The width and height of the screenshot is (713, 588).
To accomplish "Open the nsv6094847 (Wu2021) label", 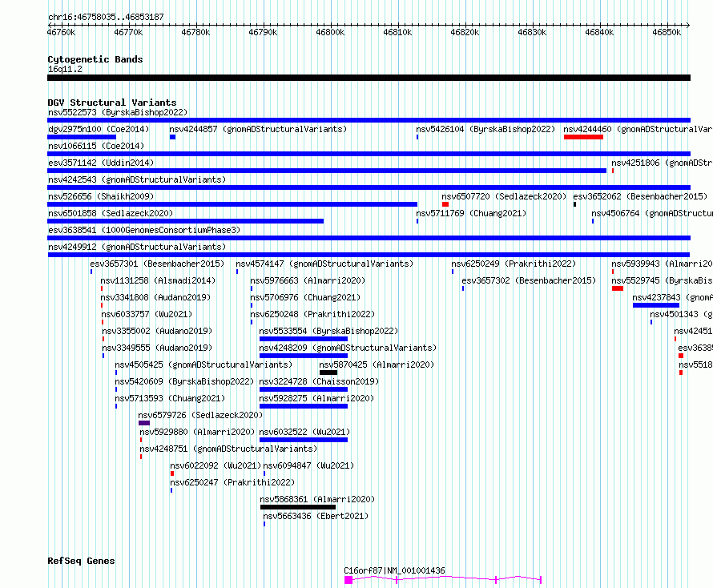I will click(x=308, y=465).
